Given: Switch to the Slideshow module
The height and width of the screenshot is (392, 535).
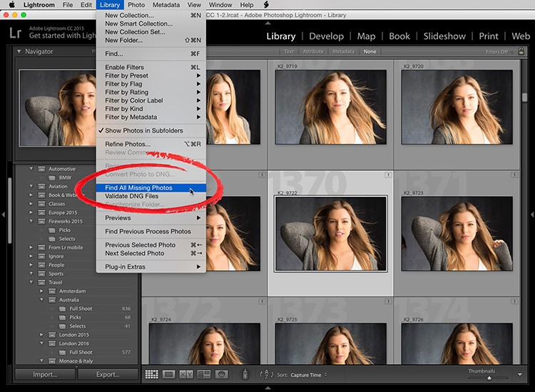Looking at the screenshot, I should (444, 36).
